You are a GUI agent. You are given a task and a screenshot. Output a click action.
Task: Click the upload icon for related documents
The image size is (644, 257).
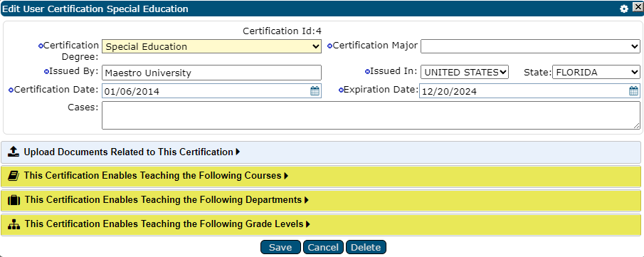[x=14, y=152]
